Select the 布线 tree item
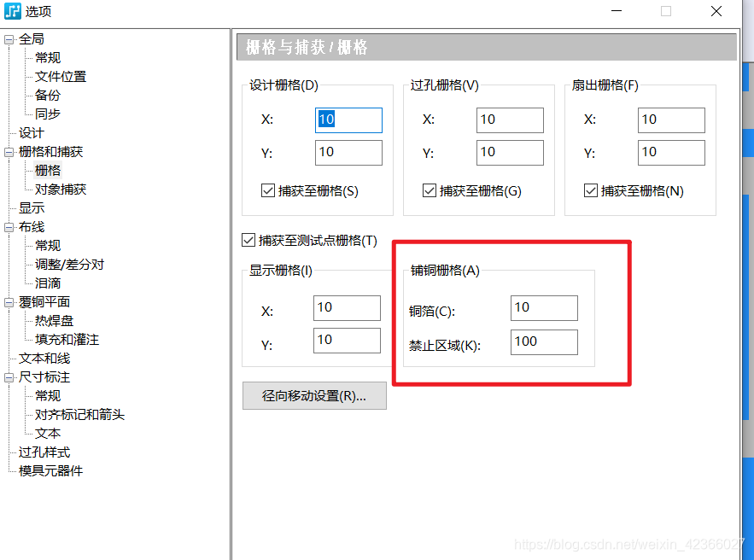The width and height of the screenshot is (754, 560). [32, 227]
